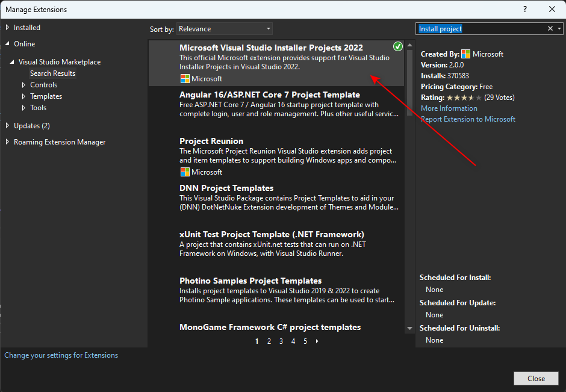This screenshot has height=392, width=566.
Task: Open the Sort by Relevance dropdown
Action: click(x=224, y=28)
